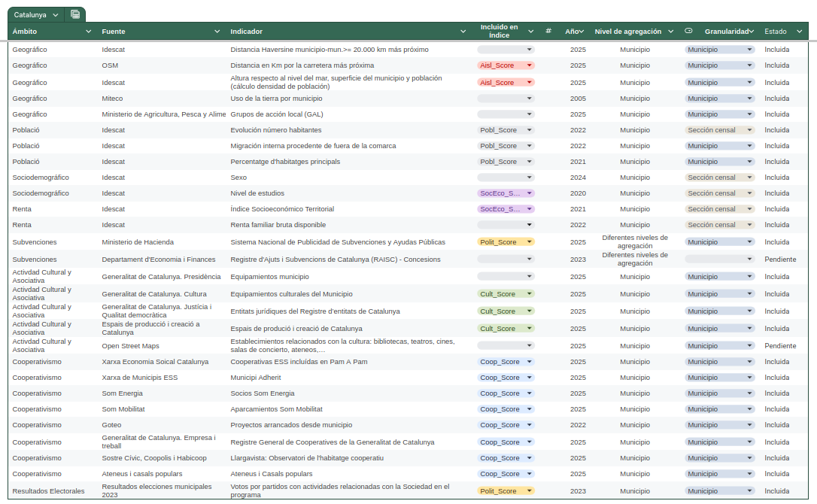The image size is (817, 504).
Task: Open the Granularidad column filter arrow
Action: tap(751, 32)
